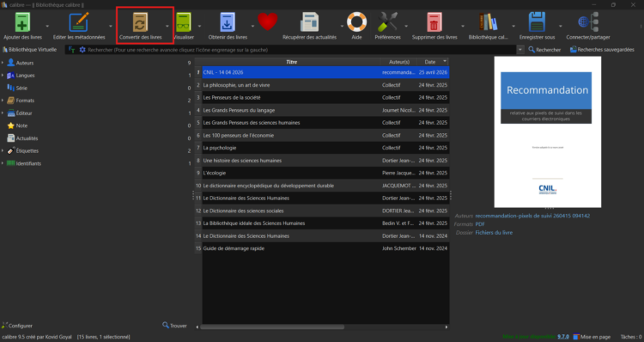
Task: Toggle full text search icon in search bar
Action: click(71, 50)
